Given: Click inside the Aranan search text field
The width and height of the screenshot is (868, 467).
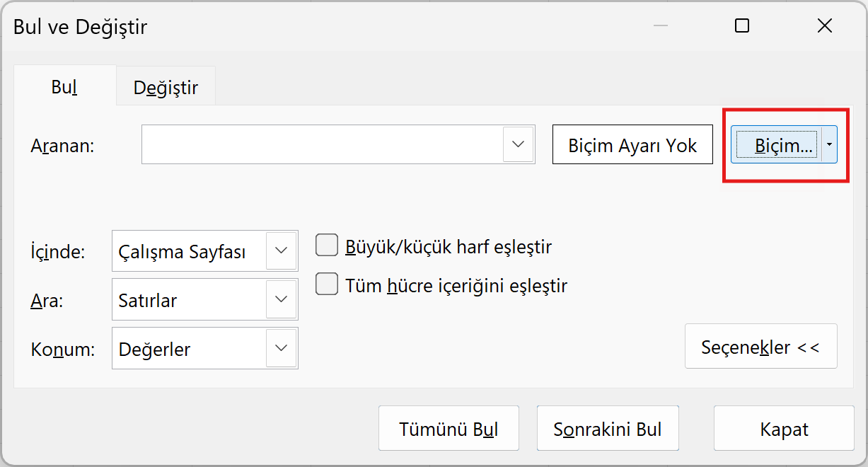Looking at the screenshot, I should point(322,145).
